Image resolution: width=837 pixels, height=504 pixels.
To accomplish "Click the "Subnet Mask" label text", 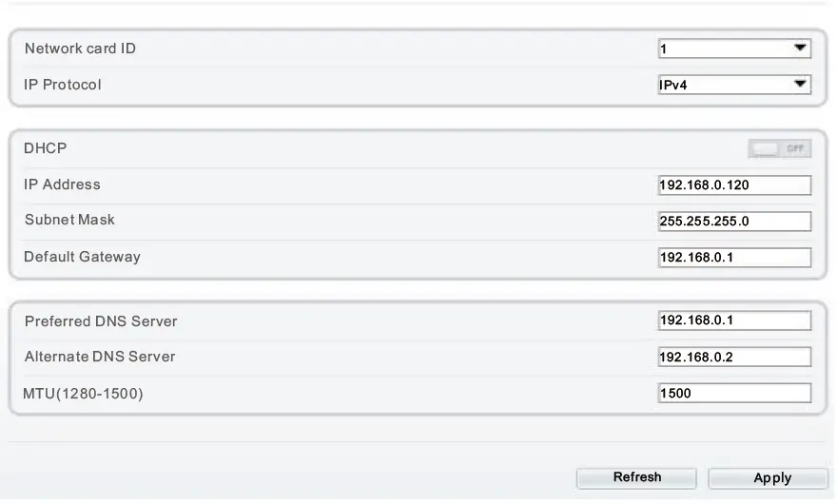I will 69,220.
